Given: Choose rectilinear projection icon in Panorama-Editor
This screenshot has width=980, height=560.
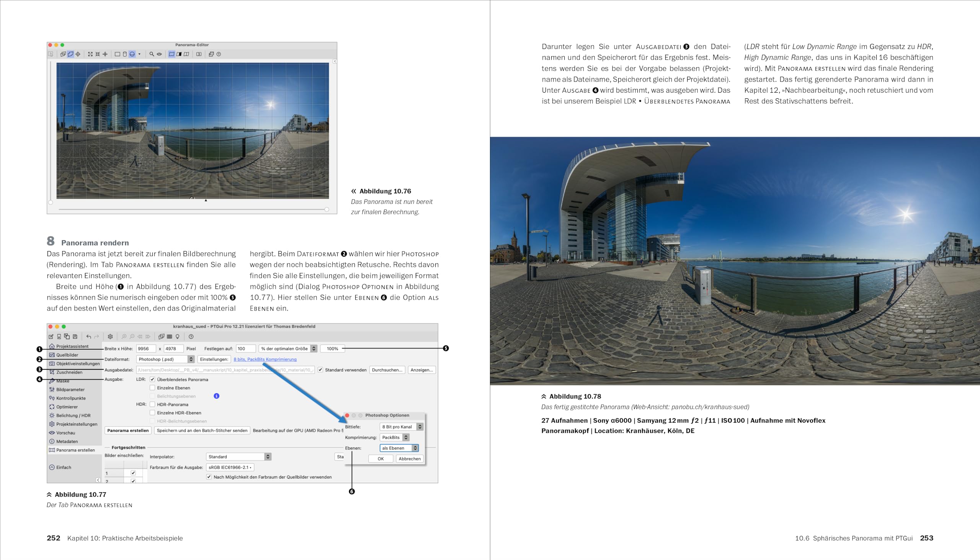Looking at the screenshot, I should tap(117, 54).
